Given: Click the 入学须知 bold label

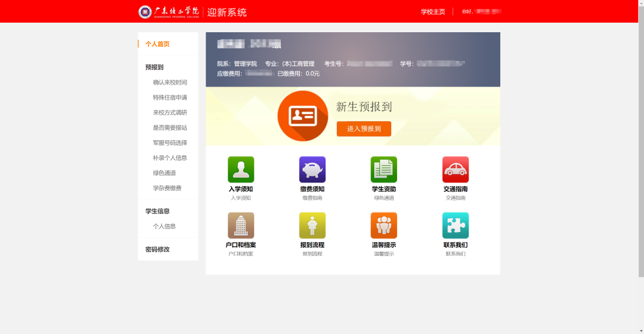Looking at the screenshot, I should pyautogui.click(x=241, y=189).
